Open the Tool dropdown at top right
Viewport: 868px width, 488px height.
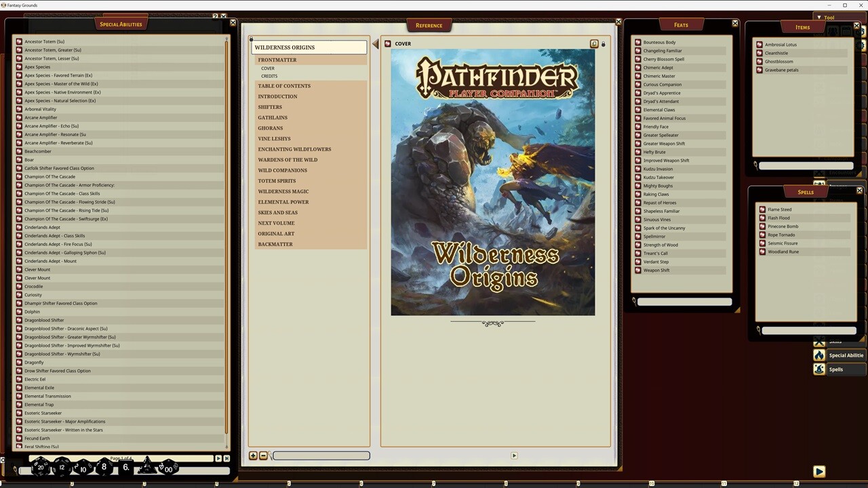[829, 17]
